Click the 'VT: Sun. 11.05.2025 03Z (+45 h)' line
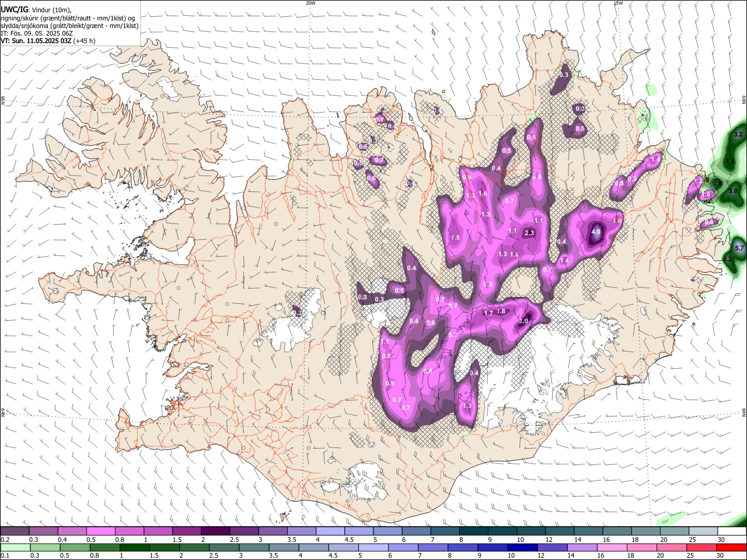The image size is (747, 560). pos(48,41)
